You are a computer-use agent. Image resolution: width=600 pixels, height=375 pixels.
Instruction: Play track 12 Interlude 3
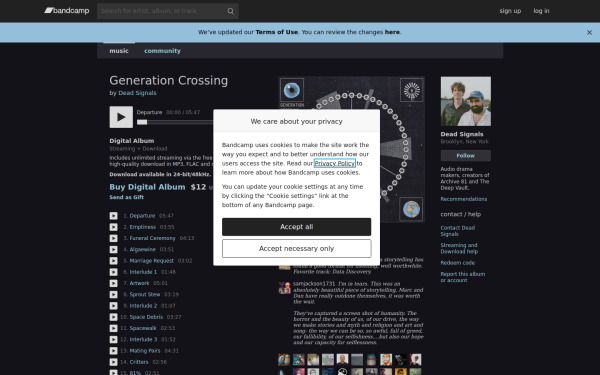114,339
